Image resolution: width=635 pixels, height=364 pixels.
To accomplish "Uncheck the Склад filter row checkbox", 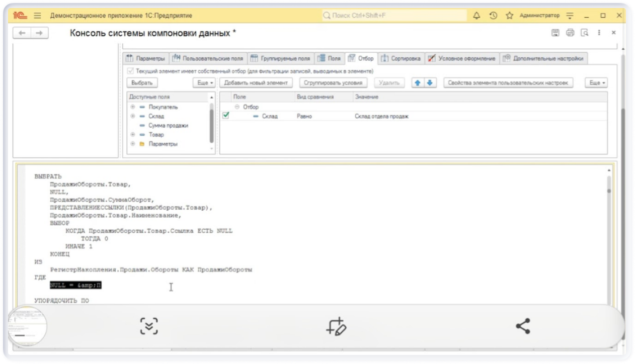I will tap(226, 116).
